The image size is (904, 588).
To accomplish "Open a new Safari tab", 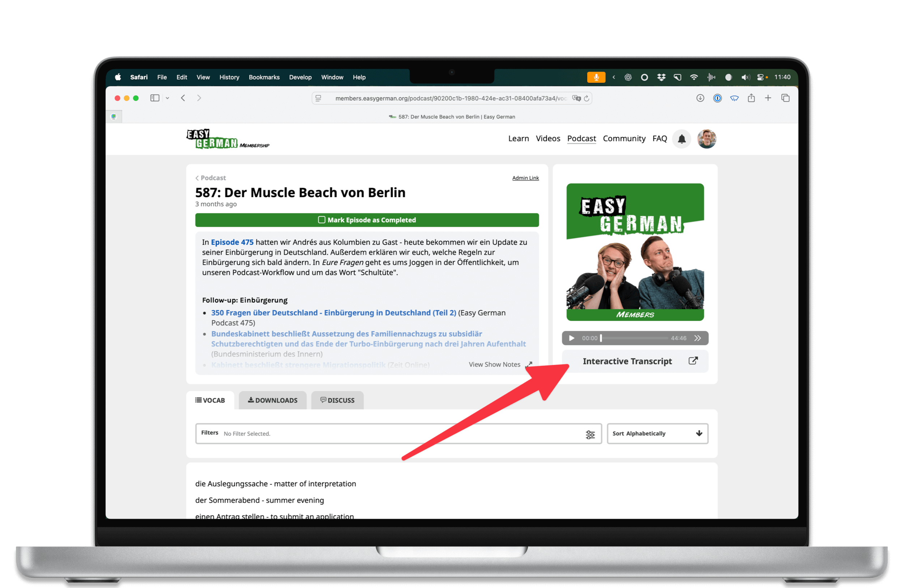I will click(768, 98).
